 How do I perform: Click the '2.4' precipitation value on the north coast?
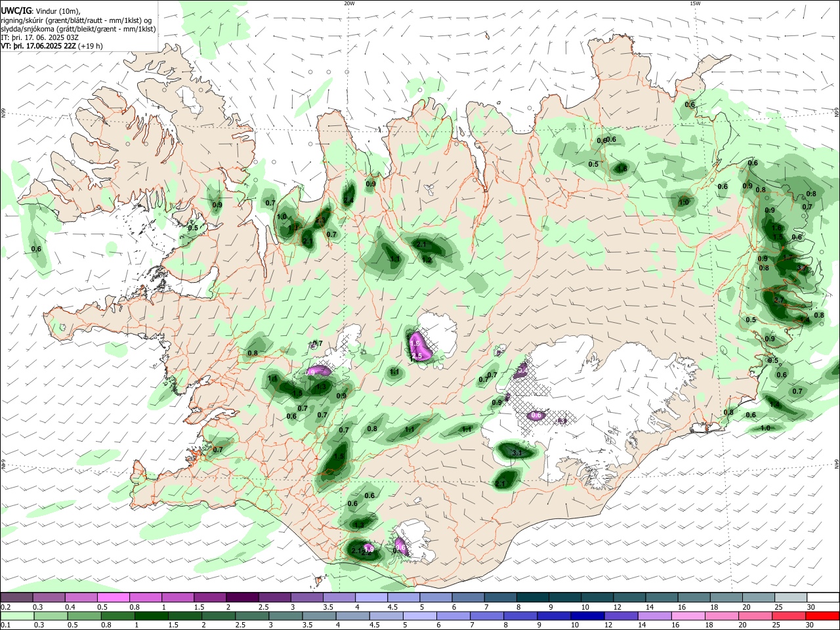(348, 200)
